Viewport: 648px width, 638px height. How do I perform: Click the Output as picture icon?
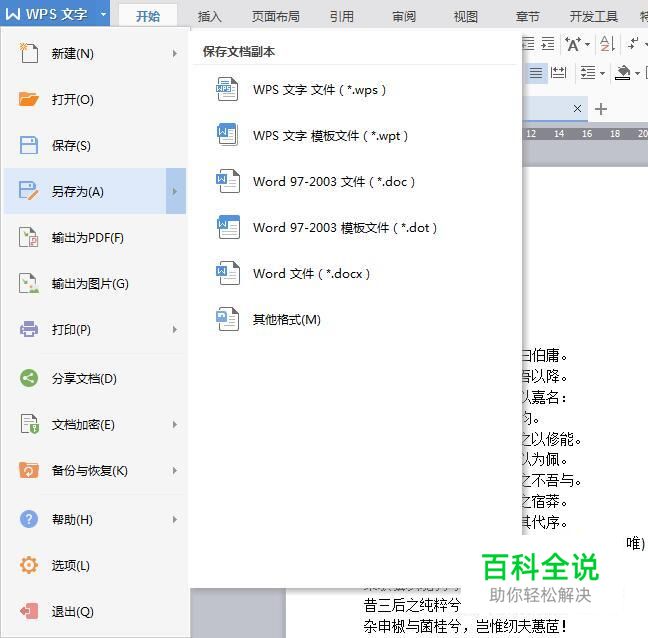pos(29,283)
